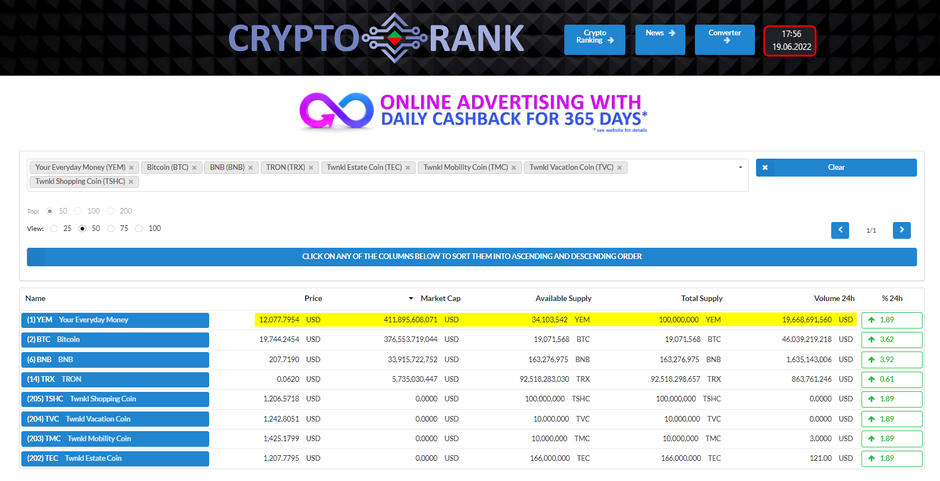This screenshot has height=481, width=940.
Task: Click YEM volume 19,668,691,560
Action: (x=807, y=320)
